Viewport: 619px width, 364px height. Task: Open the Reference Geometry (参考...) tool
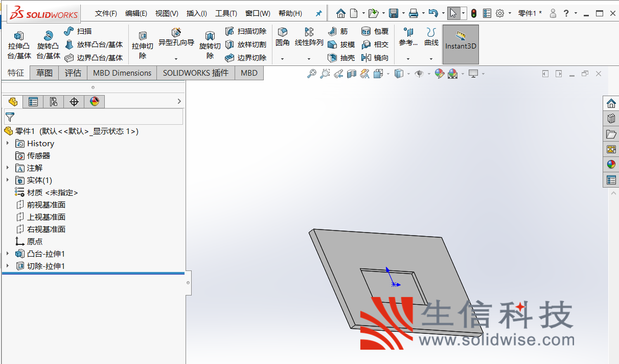coord(408,37)
